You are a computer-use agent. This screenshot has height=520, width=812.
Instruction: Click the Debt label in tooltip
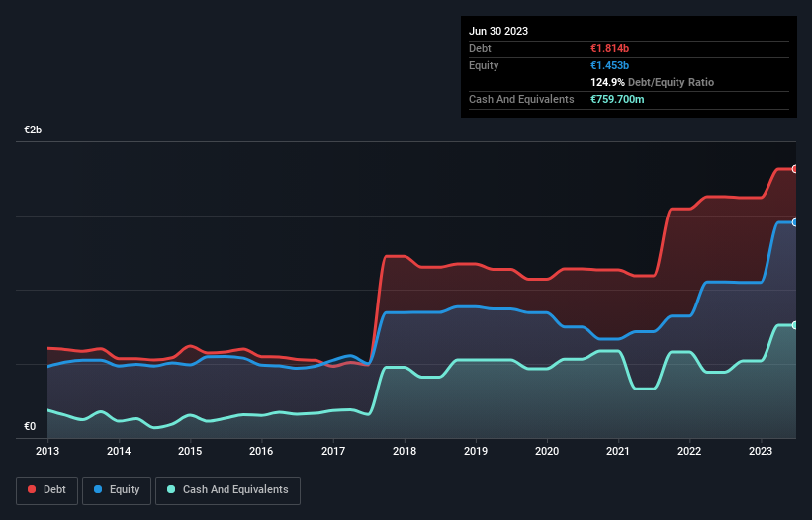(x=480, y=48)
